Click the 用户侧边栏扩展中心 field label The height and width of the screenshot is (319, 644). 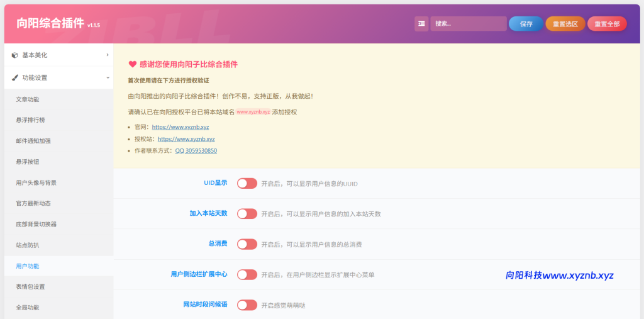pyautogui.click(x=199, y=274)
